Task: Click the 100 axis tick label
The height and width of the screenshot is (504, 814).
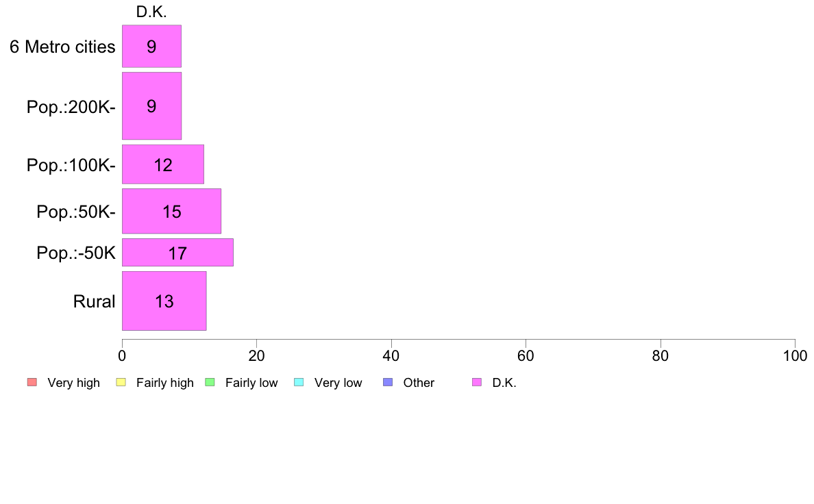Action: click(795, 355)
